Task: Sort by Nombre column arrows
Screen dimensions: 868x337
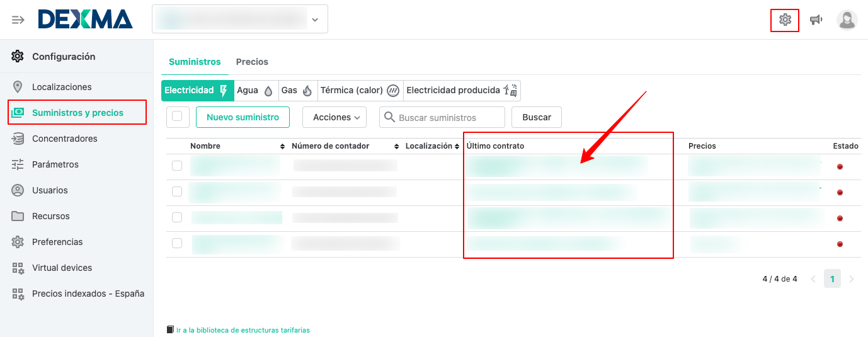Action: pos(282,146)
